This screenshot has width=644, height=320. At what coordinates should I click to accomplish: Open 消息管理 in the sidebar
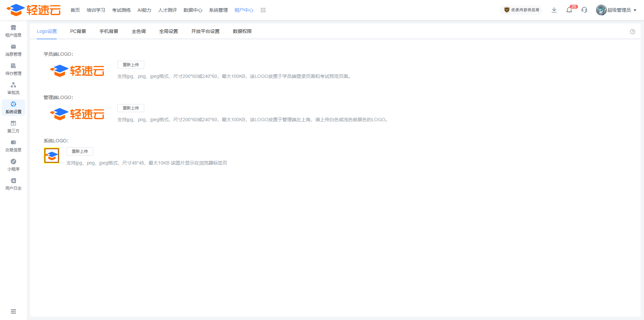click(13, 50)
